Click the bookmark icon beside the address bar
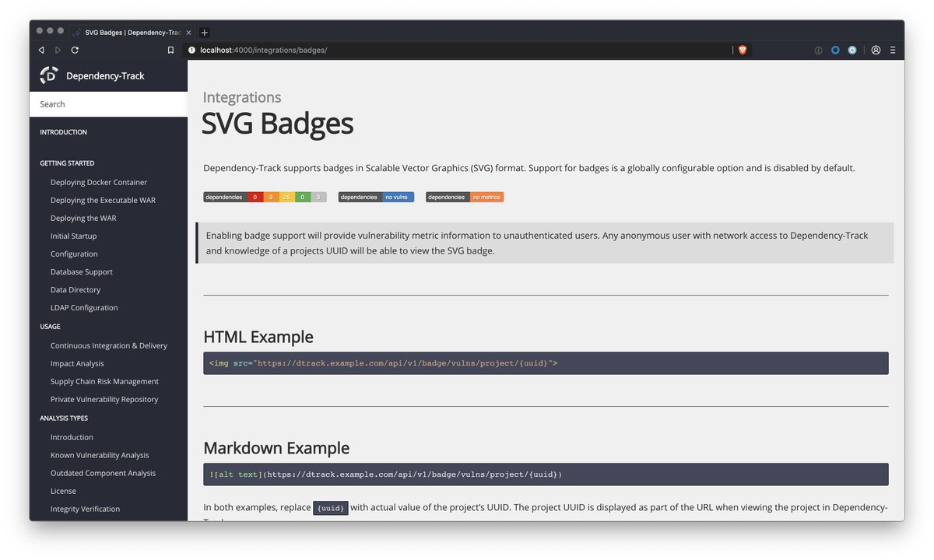Screen dimensions: 934x560 (170, 50)
